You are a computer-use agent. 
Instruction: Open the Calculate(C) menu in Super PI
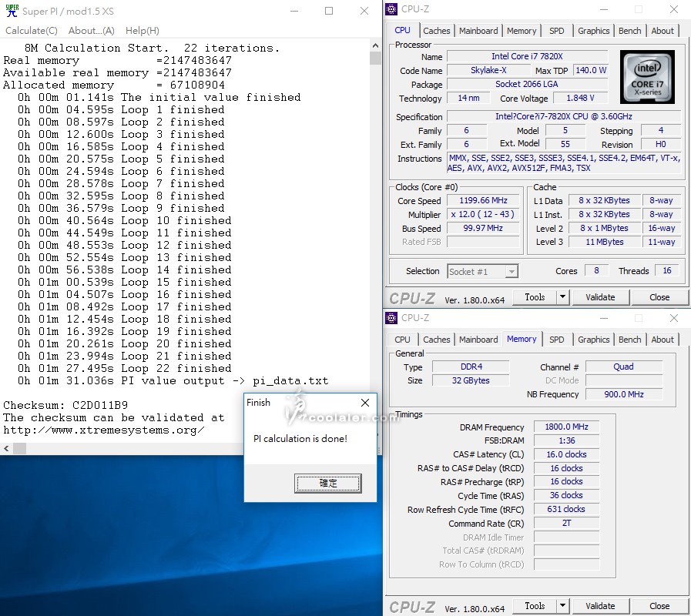point(32,30)
